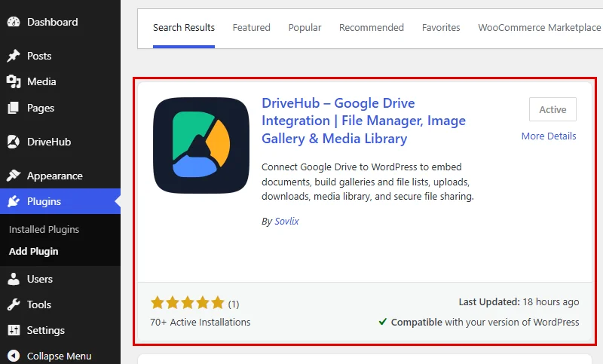Select Add Plugin submenu item
This screenshot has width=603, height=364.
[33, 252]
